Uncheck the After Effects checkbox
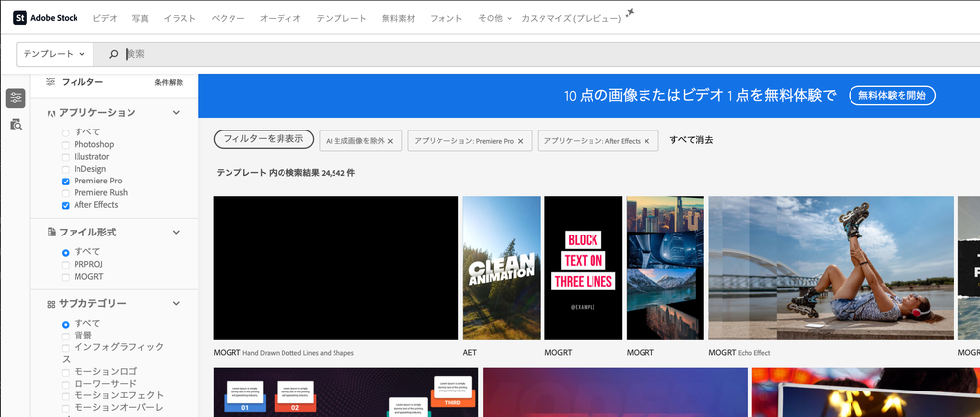Screen dimensions: 980x417 (x=66, y=205)
